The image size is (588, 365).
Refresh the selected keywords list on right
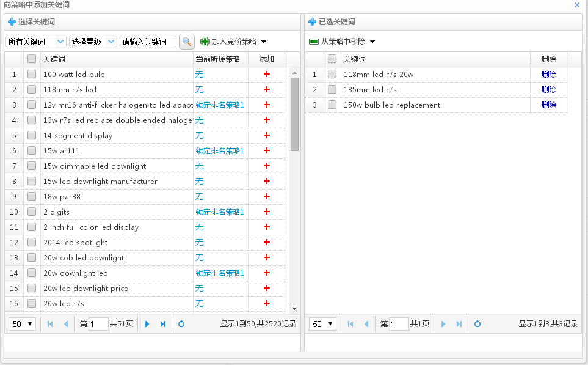477,324
